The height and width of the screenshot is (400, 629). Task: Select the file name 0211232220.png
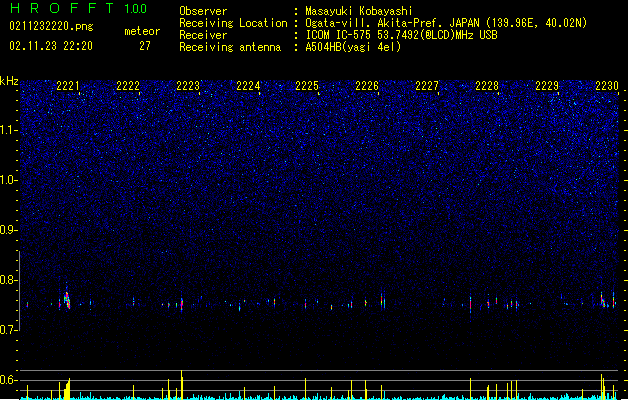point(51,26)
